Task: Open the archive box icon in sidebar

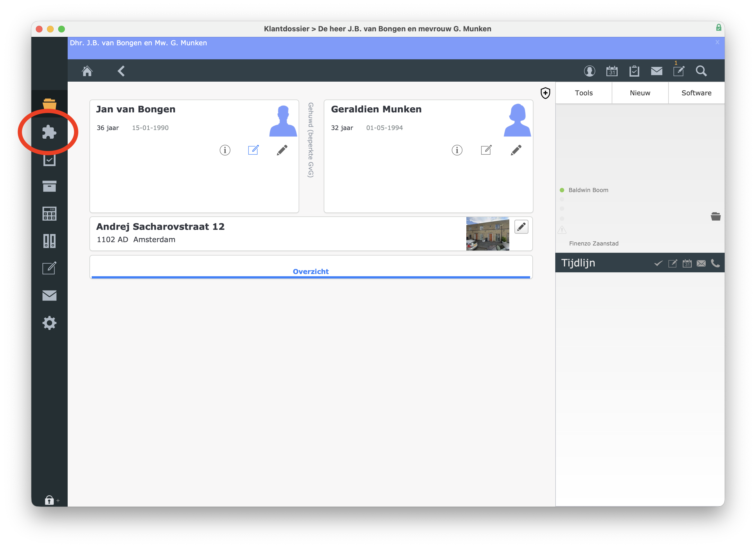Action: point(49,186)
